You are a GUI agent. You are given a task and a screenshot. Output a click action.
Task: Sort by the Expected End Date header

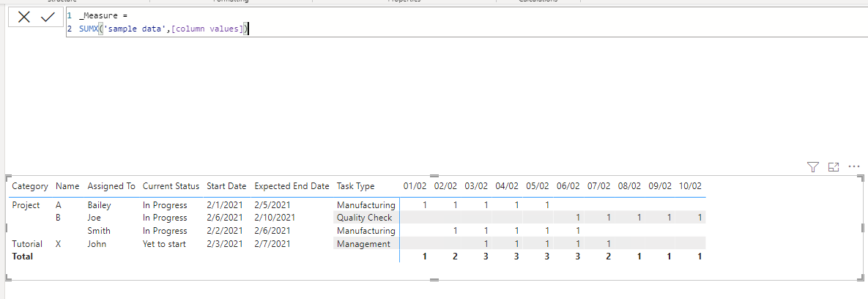(x=292, y=186)
